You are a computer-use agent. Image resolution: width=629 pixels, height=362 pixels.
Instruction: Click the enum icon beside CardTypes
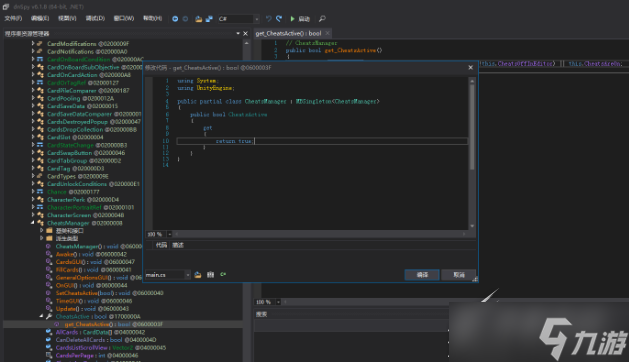click(x=40, y=176)
